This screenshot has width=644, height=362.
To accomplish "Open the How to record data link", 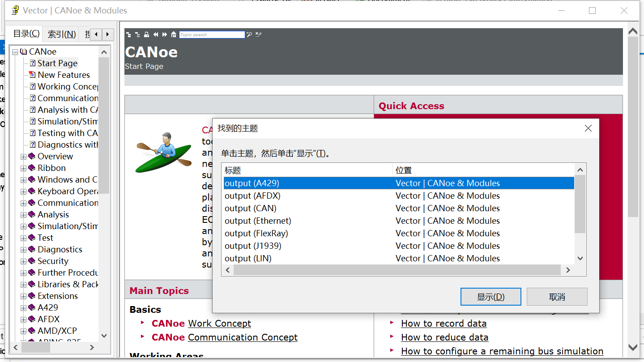I will point(444,323).
